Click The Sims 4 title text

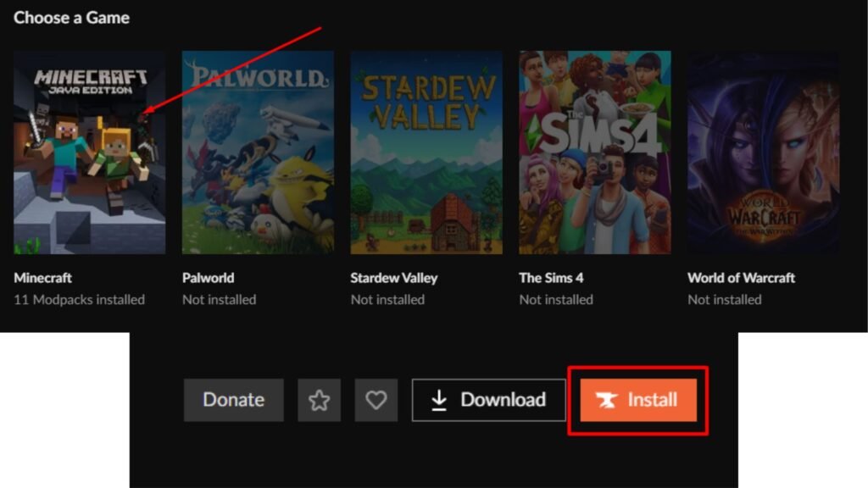[551, 278]
